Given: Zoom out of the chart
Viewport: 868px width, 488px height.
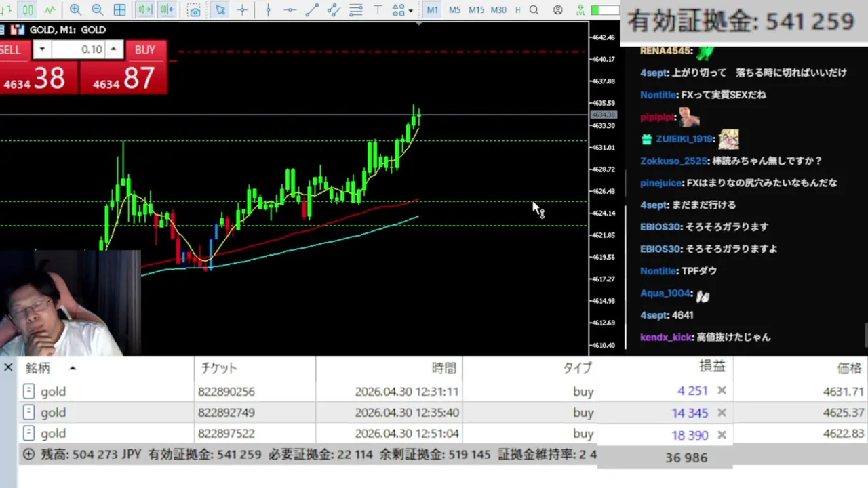Looking at the screenshot, I should [98, 10].
